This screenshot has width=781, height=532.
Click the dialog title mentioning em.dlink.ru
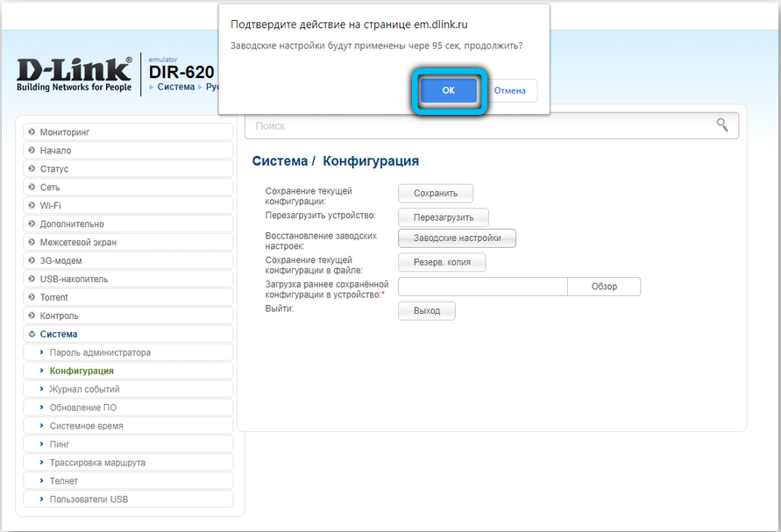[349, 25]
